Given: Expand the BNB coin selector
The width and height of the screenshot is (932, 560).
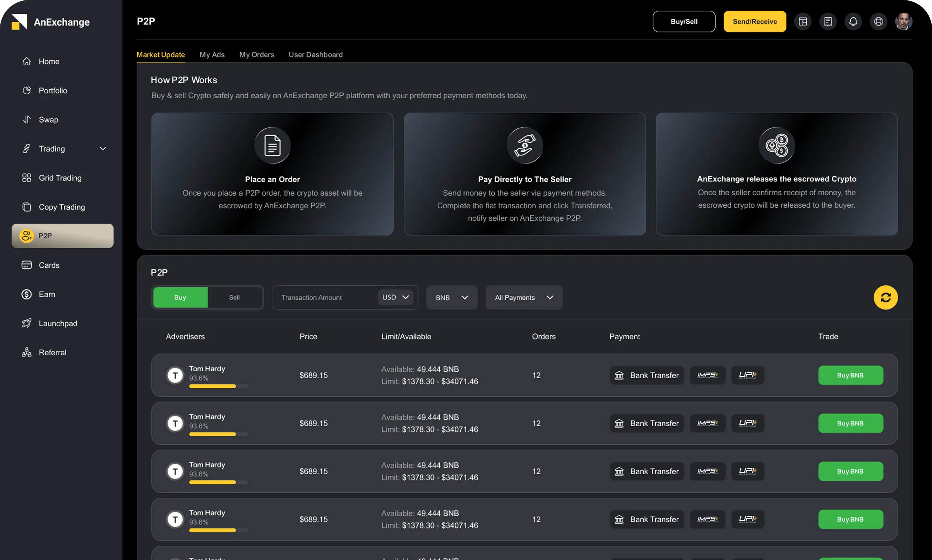Looking at the screenshot, I should (x=451, y=297).
